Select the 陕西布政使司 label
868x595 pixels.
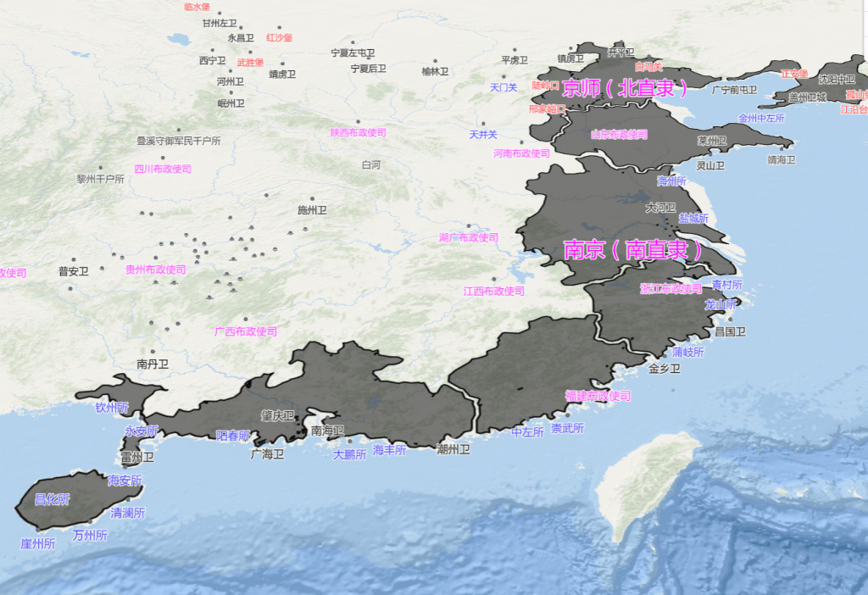coord(358,133)
